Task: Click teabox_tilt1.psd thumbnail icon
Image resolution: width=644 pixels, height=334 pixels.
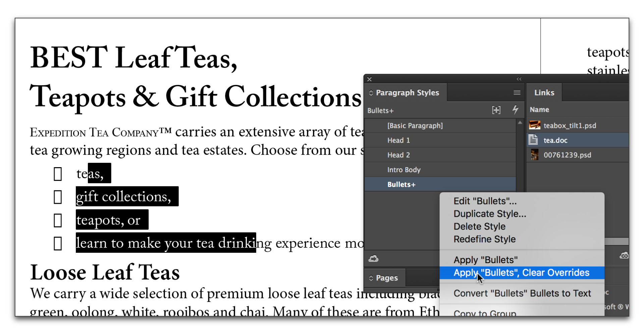Action: click(x=534, y=125)
